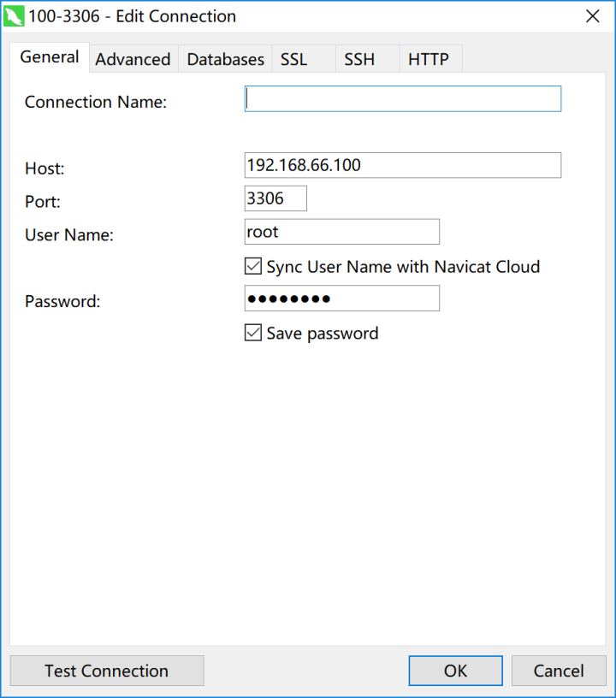
Task: Focus the Password field
Action: 342,299
